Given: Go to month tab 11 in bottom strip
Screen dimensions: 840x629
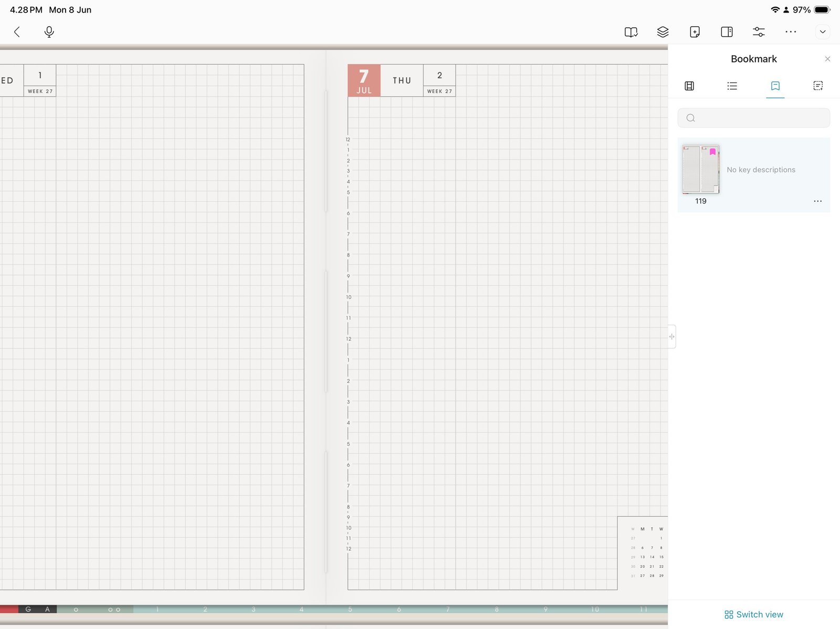Looking at the screenshot, I should 644,609.
